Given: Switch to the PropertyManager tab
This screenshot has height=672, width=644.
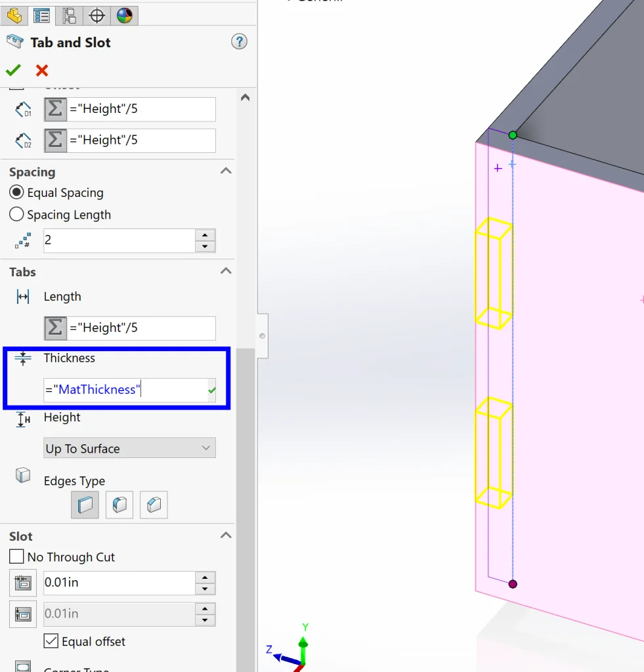Looking at the screenshot, I should click(41, 16).
